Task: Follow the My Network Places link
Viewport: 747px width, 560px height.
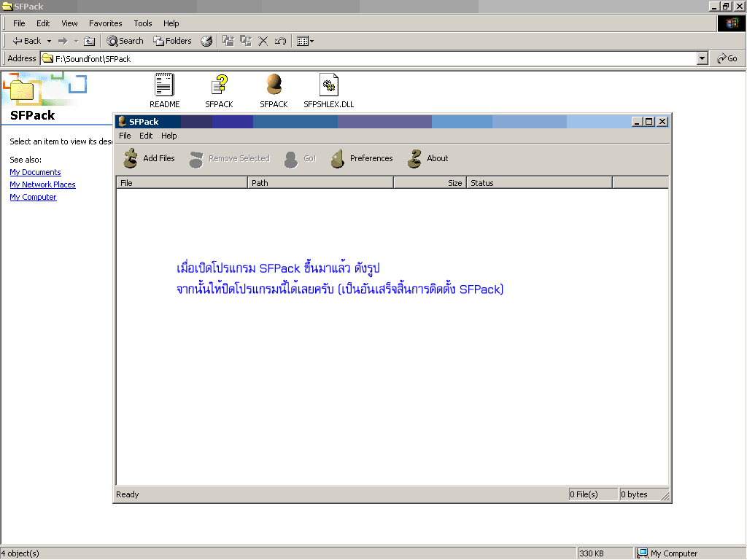Action: (42, 184)
